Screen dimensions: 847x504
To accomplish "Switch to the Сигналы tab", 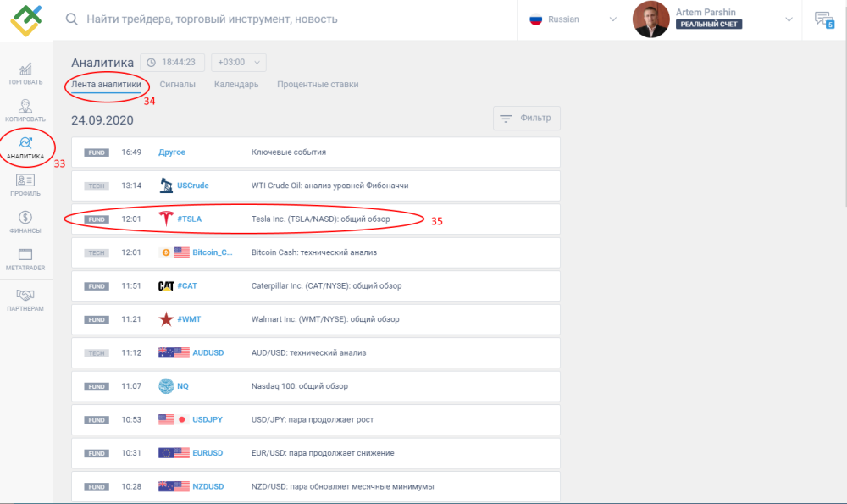I will click(178, 84).
